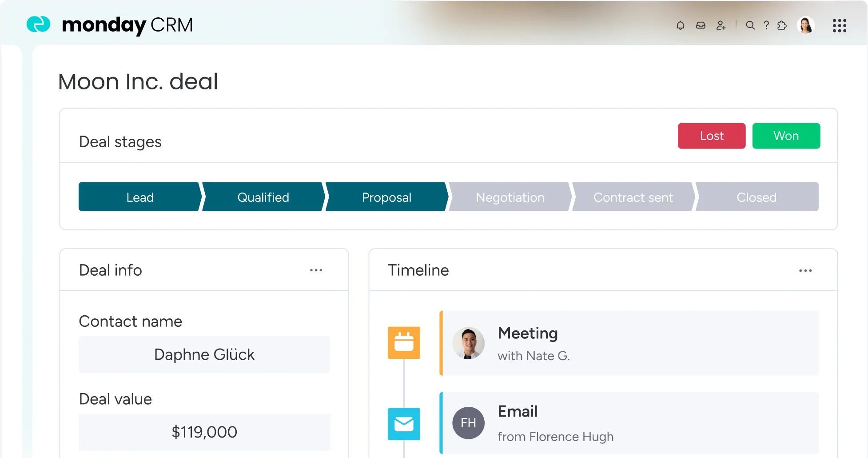Edit the Daphne Glück contact name field
Image resolution: width=868 pixels, height=458 pixels.
click(x=204, y=354)
